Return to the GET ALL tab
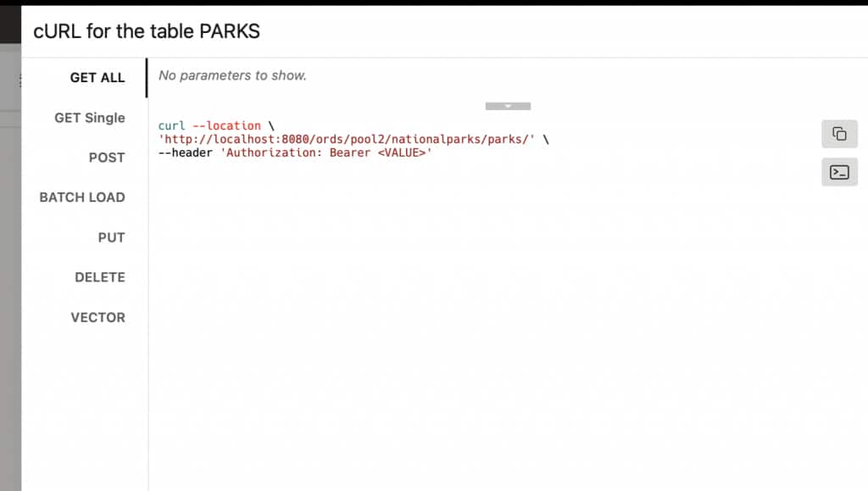868x491 pixels. [x=97, y=77]
